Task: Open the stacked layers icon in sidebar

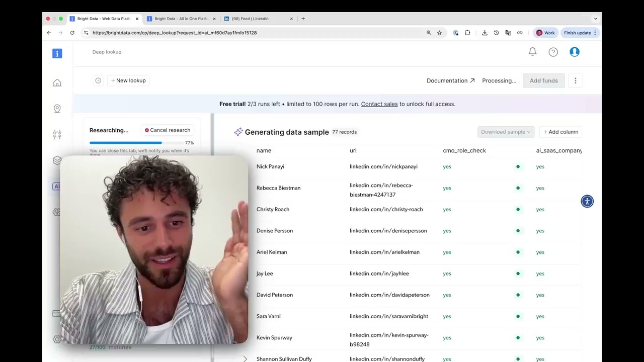Action: (57, 160)
